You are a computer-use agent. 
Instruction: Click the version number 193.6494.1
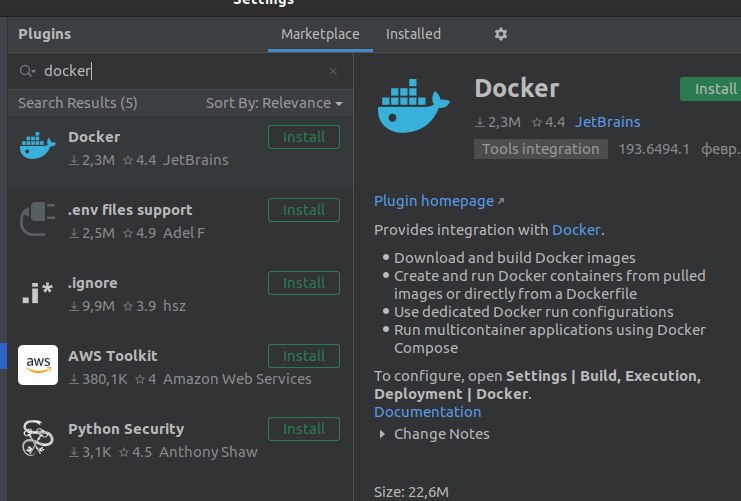pyautogui.click(x=654, y=149)
